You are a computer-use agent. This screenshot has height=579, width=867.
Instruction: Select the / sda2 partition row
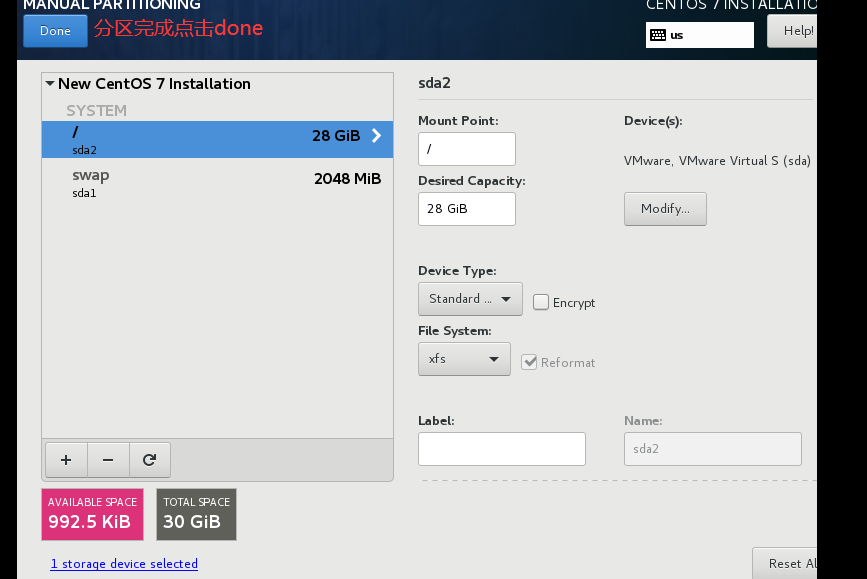[x=217, y=139]
